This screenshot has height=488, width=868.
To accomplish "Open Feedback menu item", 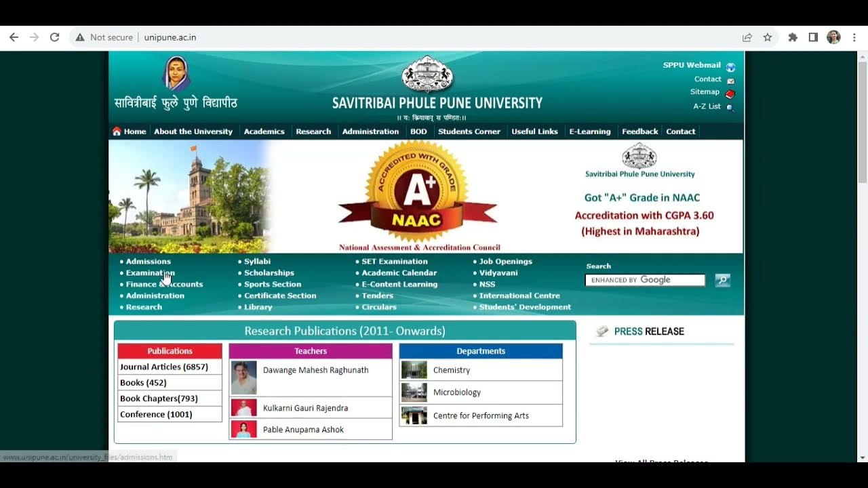I will 640,131.
